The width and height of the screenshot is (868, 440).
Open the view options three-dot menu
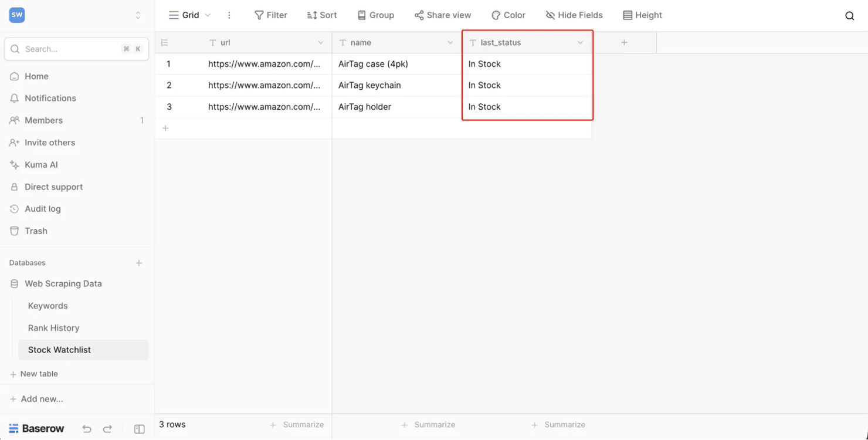point(229,15)
